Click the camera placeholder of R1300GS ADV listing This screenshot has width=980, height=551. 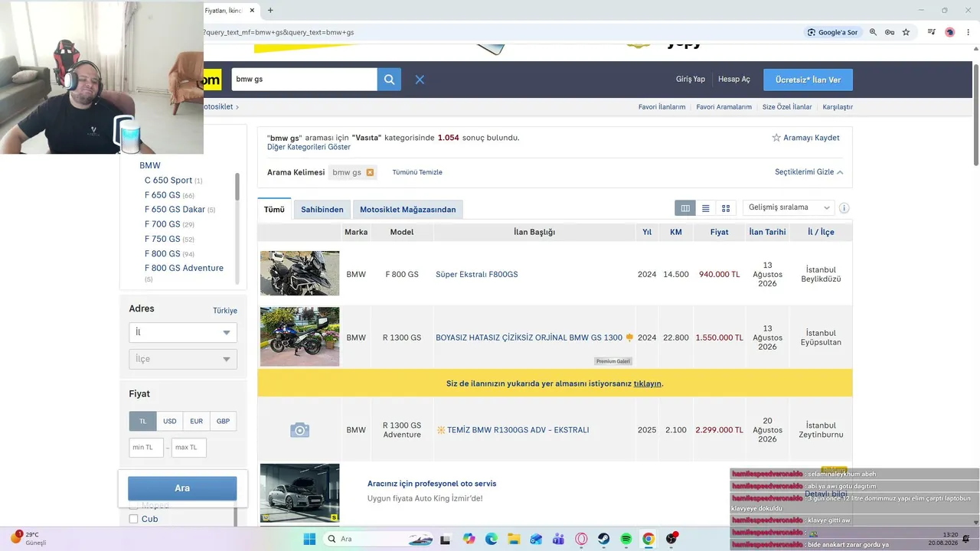pyautogui.click(x=299, y=430)
